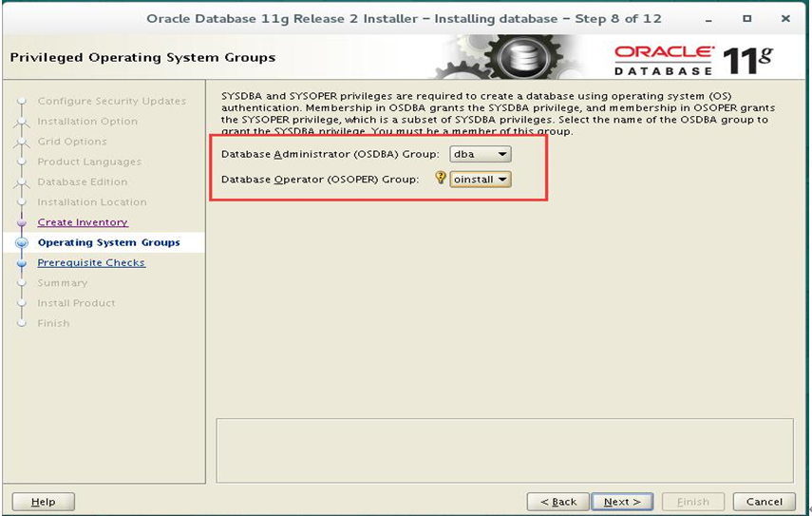Image resolution: width=812 pixels, height=516 pixels.
Task: Select Operating System Groups in sidebar
Action: (x=109, y=242)
